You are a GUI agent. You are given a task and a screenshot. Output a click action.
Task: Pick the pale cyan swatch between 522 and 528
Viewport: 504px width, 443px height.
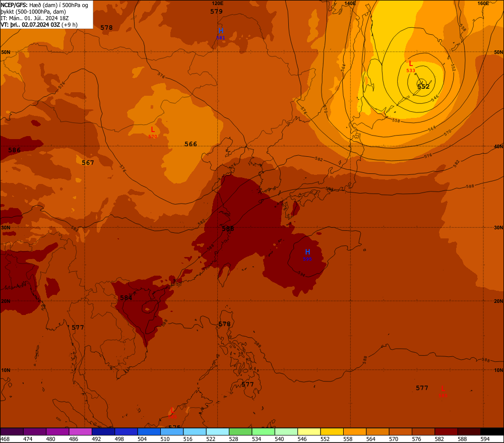coord(218,431)
